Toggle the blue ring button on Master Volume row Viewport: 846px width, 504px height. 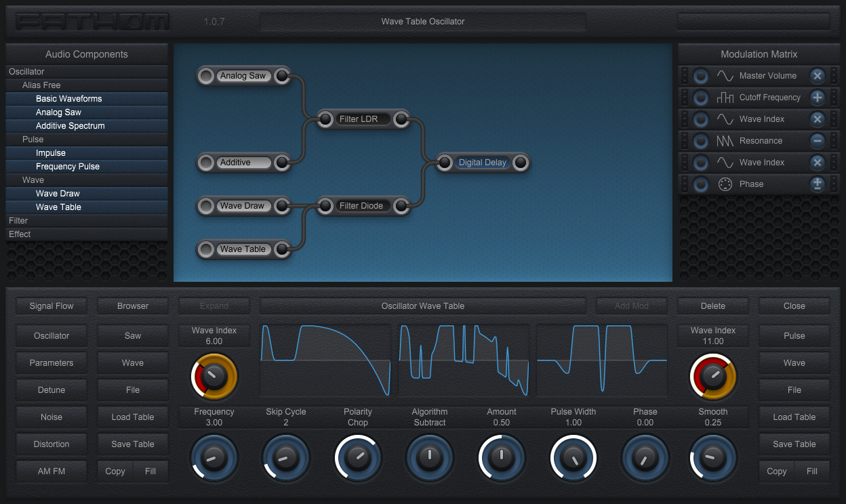(x=701, y=76)
